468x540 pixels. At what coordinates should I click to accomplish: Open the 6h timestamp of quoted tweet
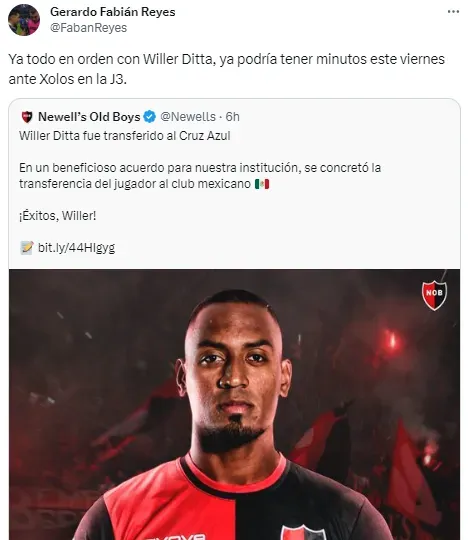(232, 117)
